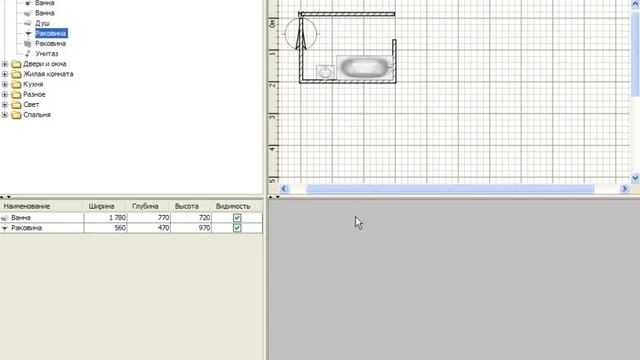Click the width cell showing 560
This screenshot has height=360, width=640.
click(x=106, y=228)
